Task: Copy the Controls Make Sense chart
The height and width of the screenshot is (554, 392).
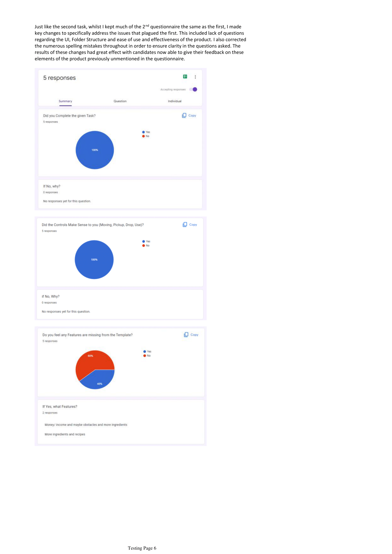Action: pyautogui.click(x=190, y=224)
